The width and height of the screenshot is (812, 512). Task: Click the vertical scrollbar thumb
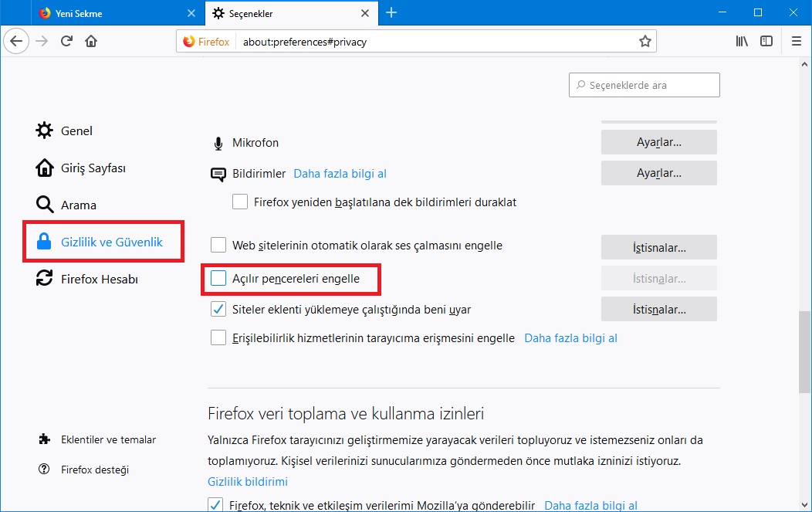point(804,352)
